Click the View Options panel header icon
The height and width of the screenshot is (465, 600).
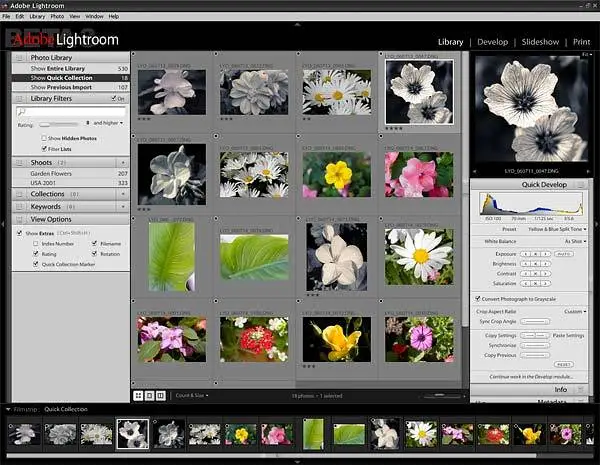point(19,219)
